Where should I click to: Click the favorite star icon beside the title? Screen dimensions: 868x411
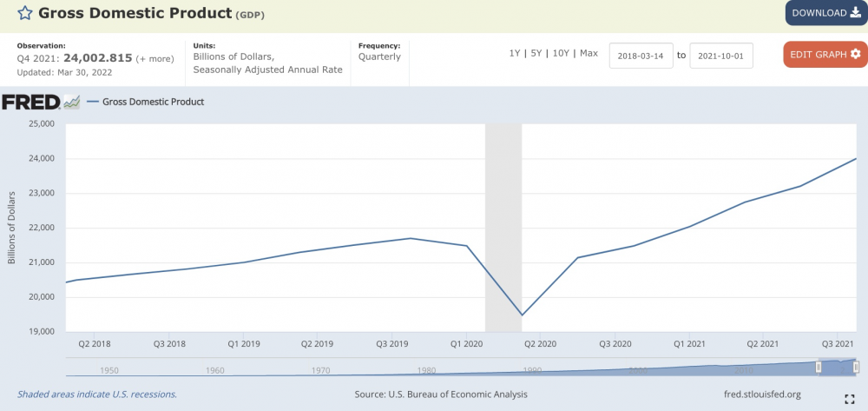(x=25, y=13)
